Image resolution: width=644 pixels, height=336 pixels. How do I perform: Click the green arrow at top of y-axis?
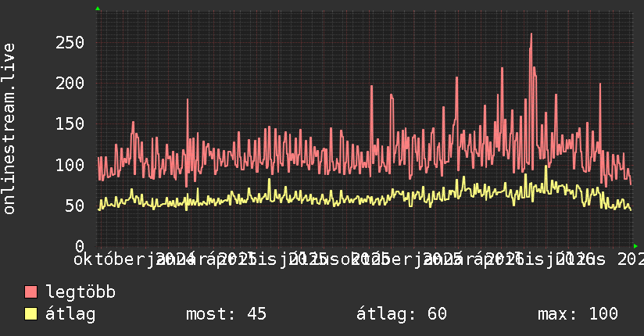pyautogui.click(x=98, y=9)
